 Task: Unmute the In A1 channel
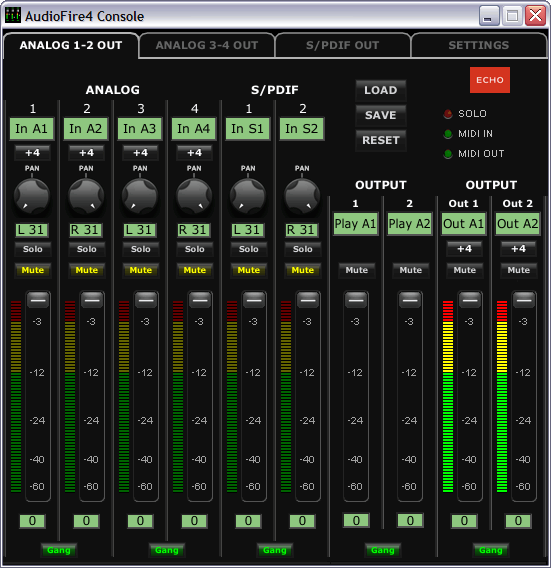(x=33, y=270)
